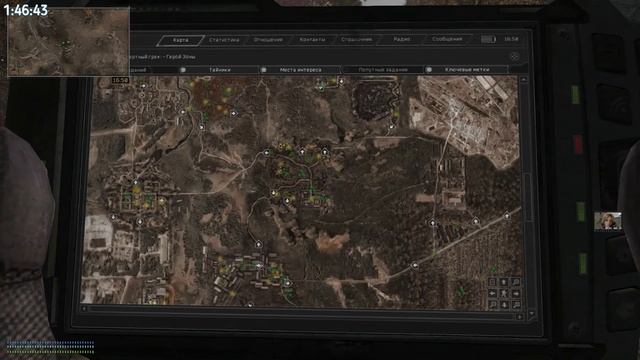Toggle the Места интереса checkbox

pos(264,70)
